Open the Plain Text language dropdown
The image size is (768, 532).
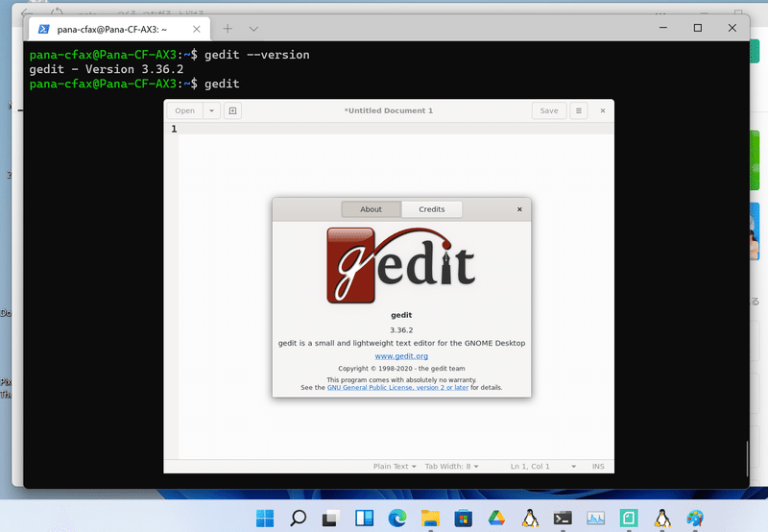(395, 467)
